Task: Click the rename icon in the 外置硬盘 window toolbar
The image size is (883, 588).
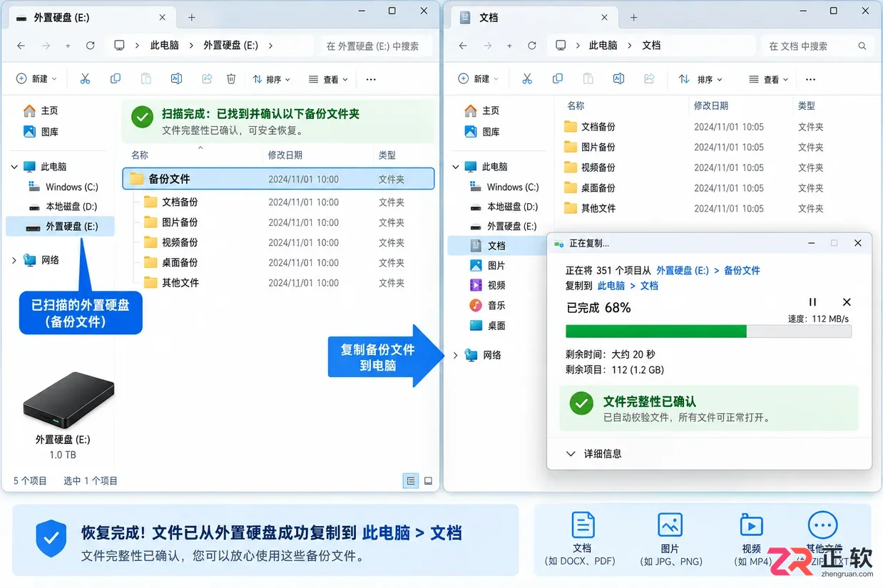Action: tap(176, 79)
